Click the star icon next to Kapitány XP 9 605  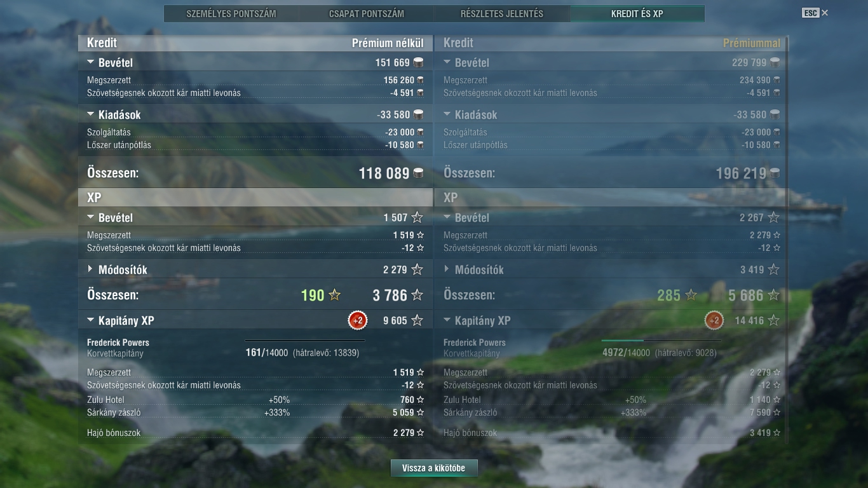click(417, 320)
